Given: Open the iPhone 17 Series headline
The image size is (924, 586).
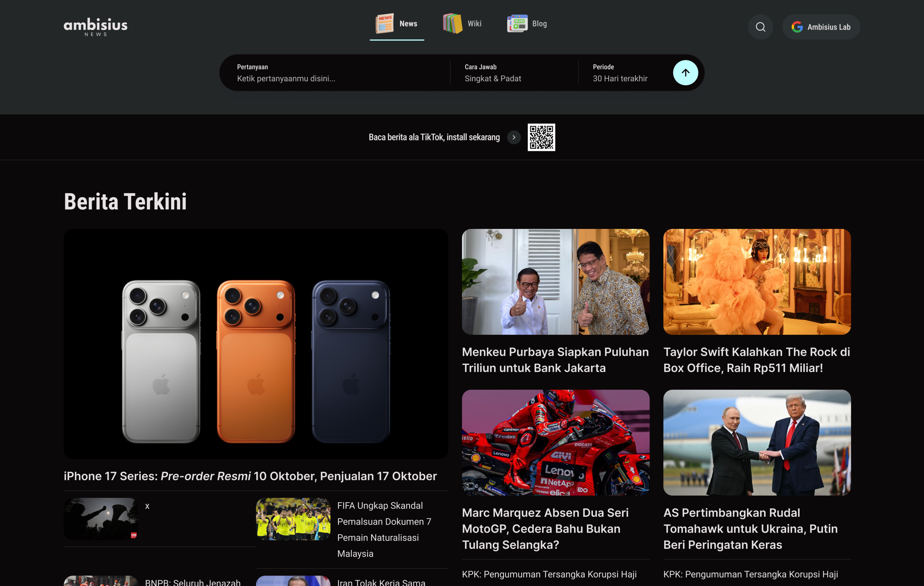Looking at the screenshot, I should (x=250, y=476).
